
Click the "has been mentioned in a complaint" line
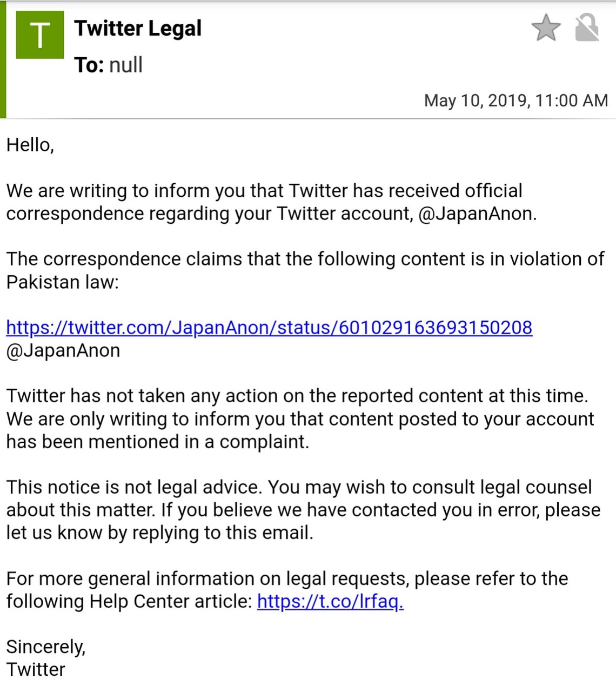[158, 442]
